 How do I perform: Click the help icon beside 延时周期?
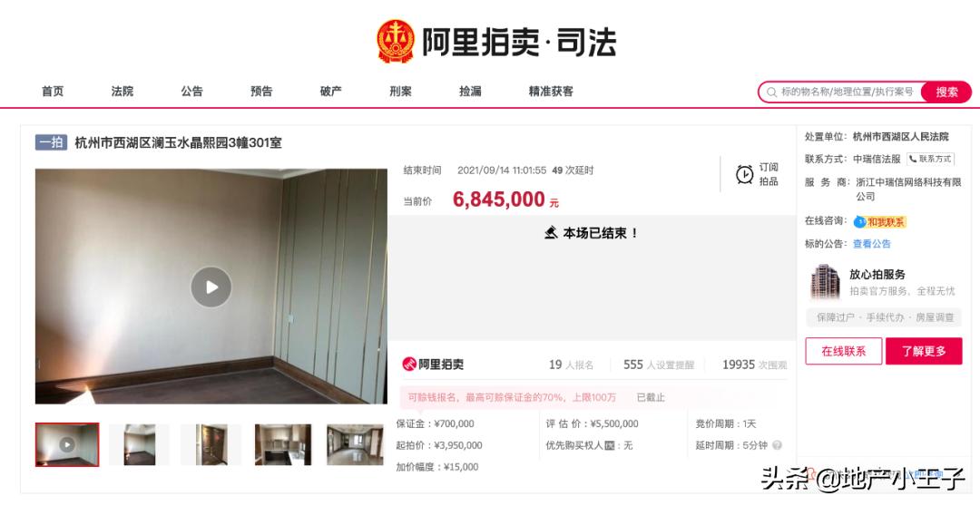(777, 445)
